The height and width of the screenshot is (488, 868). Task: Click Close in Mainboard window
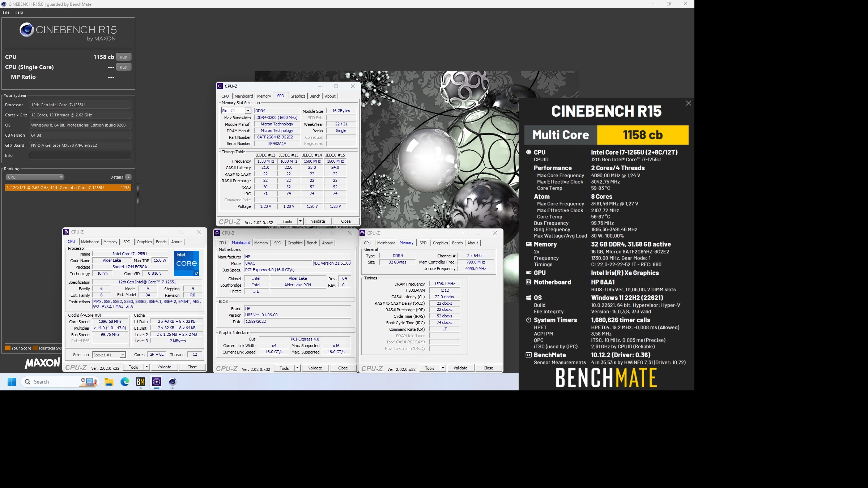[x=343, y=368]
